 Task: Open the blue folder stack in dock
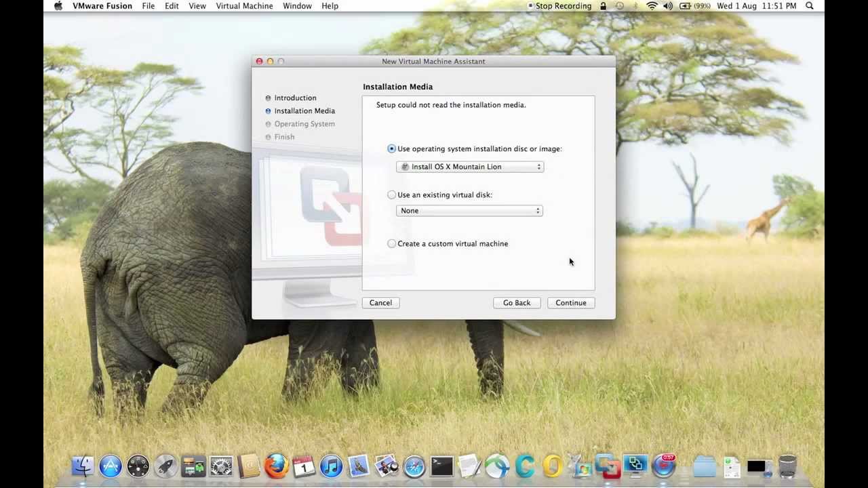(705, 466)
